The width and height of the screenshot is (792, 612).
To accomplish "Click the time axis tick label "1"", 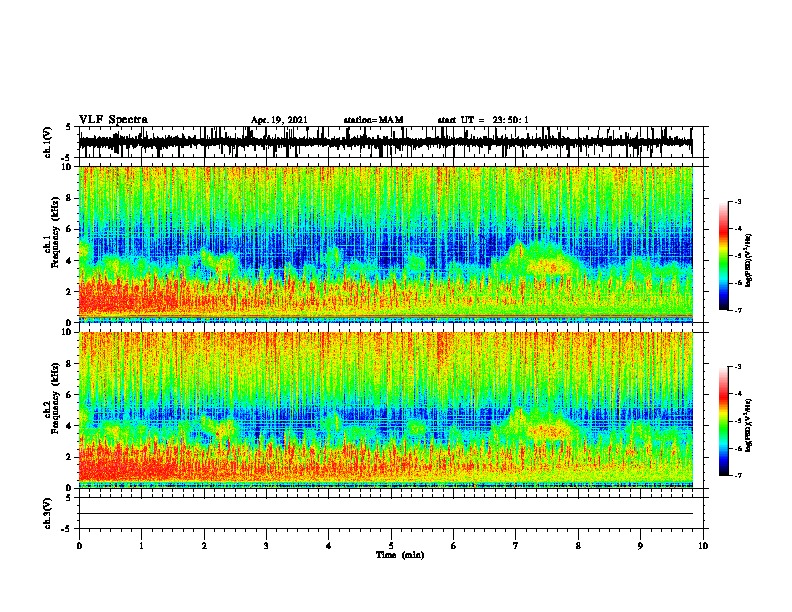I will pyautogui.click(x=141, y=546).
